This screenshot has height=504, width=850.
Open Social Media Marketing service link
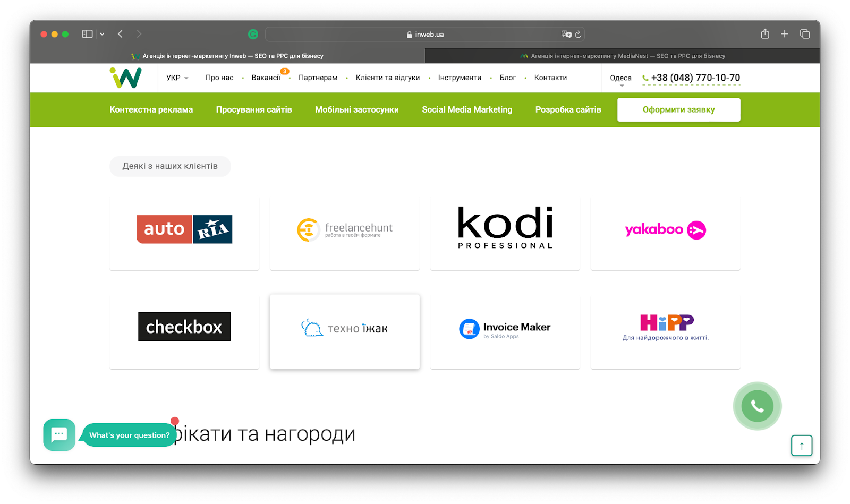pyautogui.click(x=467, y=109)
